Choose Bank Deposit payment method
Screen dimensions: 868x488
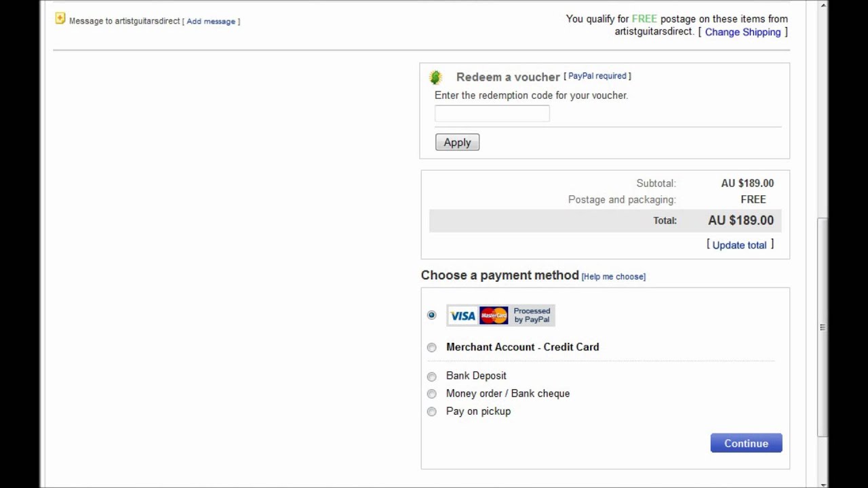pyautogui.click(x=432, y=377)
